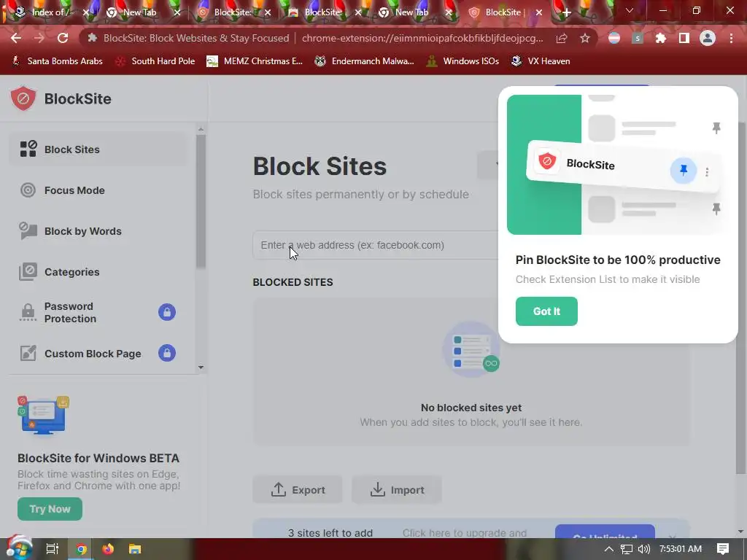Open new tab with plus button
The height and width of the screenshot is (560, 747).
click(x=566, y=12)
